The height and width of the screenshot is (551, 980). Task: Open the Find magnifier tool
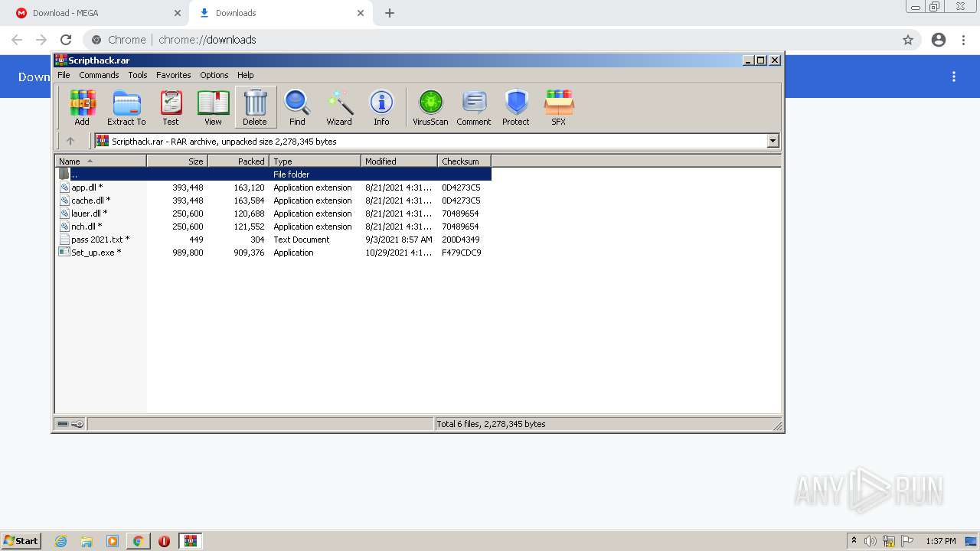(x=297, y=107)
